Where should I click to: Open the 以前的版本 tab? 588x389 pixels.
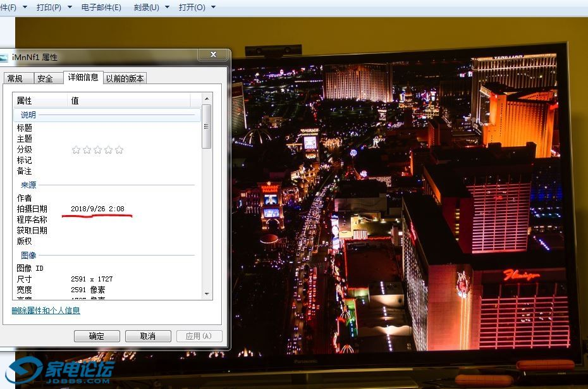tap(125, 78)
